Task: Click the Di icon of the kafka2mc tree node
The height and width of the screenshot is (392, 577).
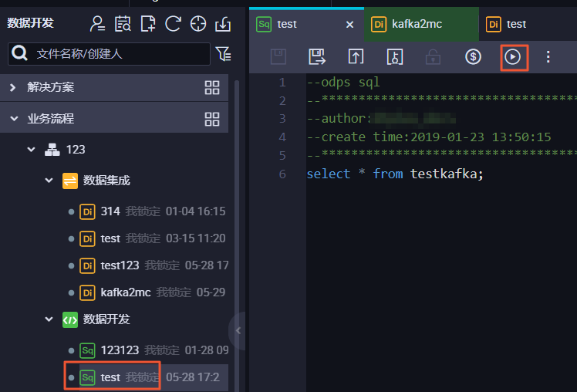Action: point(87,293)
